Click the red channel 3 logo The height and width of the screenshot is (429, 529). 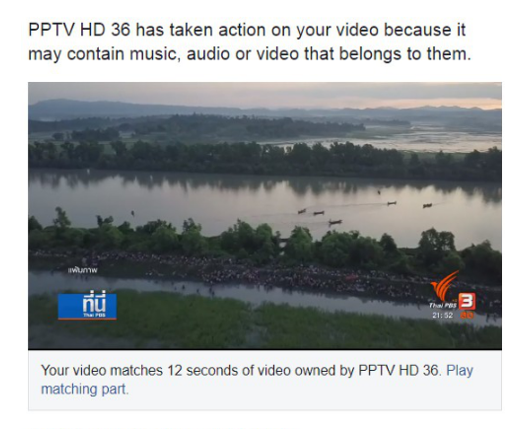(x=468, y=301)
